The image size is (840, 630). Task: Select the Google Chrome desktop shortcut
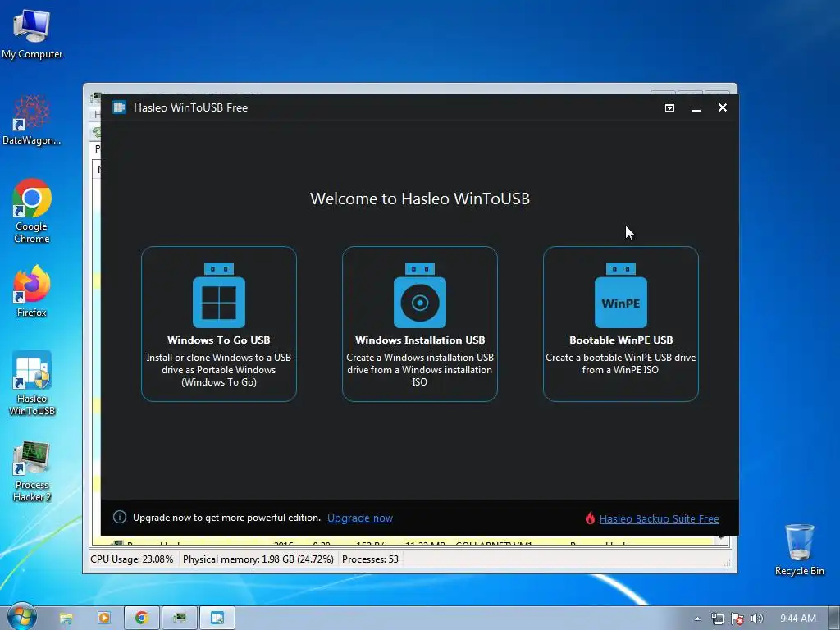tap(32, 212)
